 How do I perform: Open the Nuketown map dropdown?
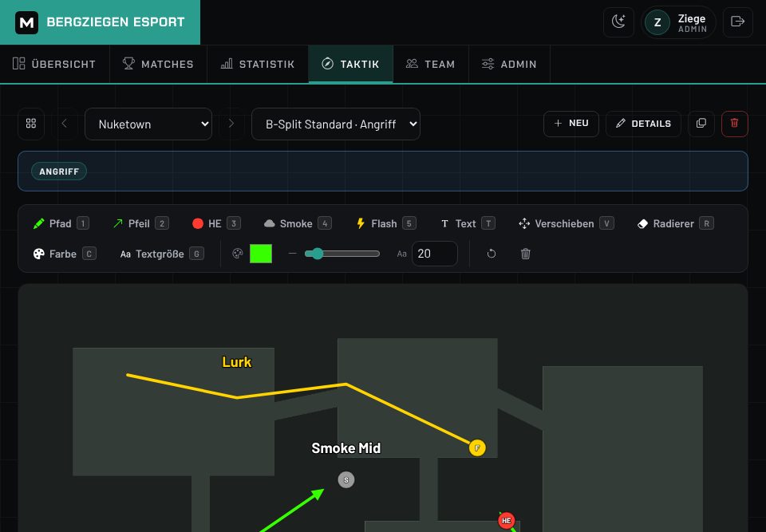click(148, 124)
